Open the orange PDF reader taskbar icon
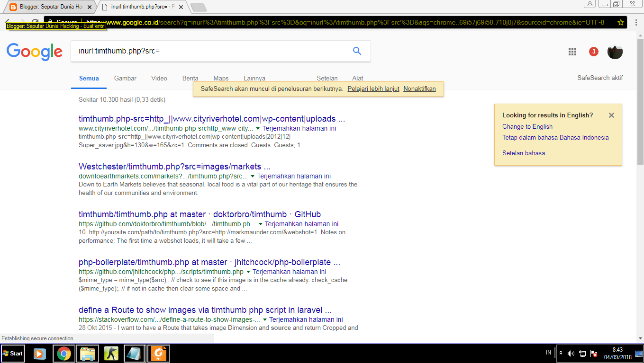This screenshot has height=363, width=644. click(159, 354)
